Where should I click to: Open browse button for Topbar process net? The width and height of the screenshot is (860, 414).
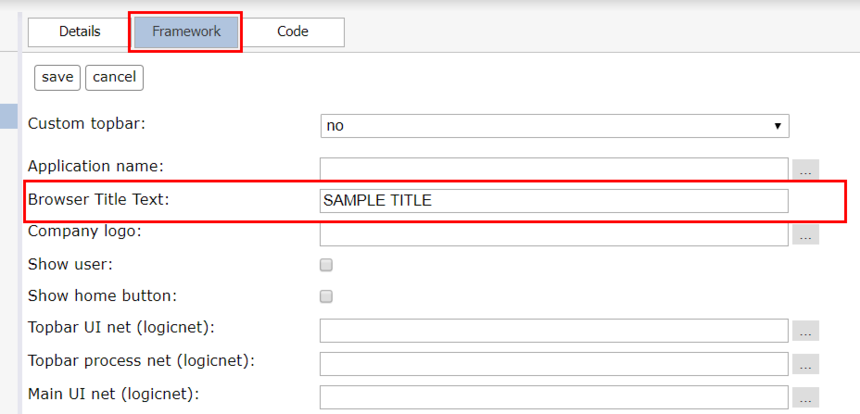[805, 364]
